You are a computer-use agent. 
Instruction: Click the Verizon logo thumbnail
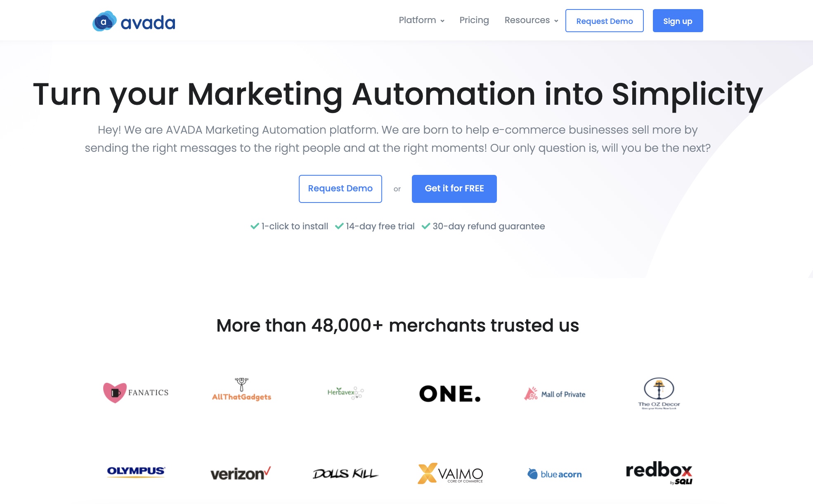click(241, 472)
